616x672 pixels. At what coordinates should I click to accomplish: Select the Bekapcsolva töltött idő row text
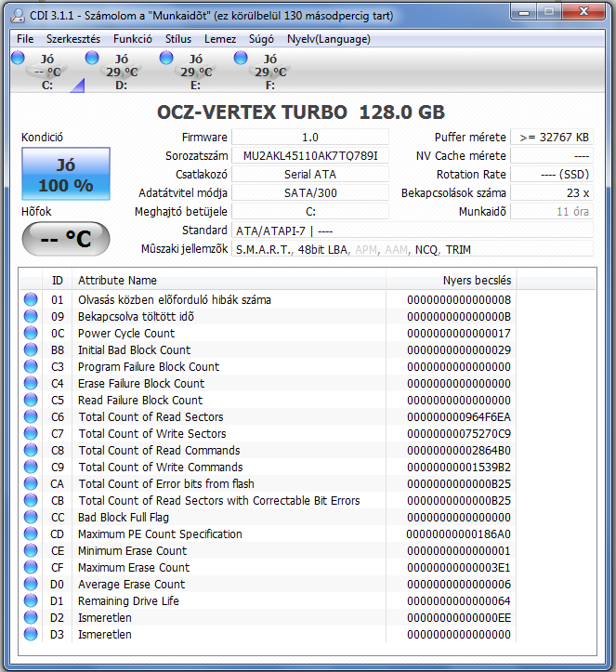[136, 317]
